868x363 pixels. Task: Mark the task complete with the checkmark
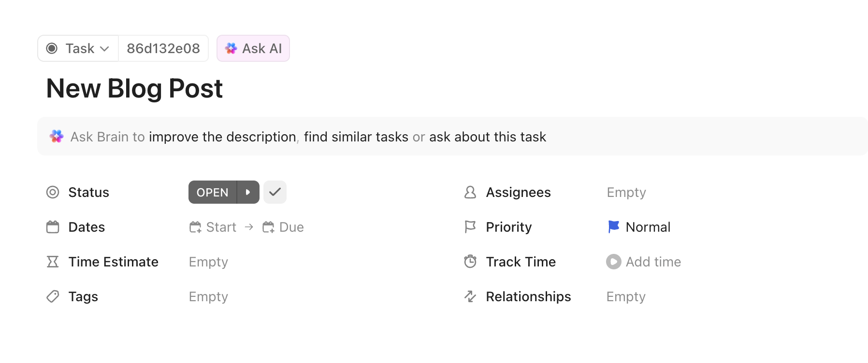pos(275,192)
